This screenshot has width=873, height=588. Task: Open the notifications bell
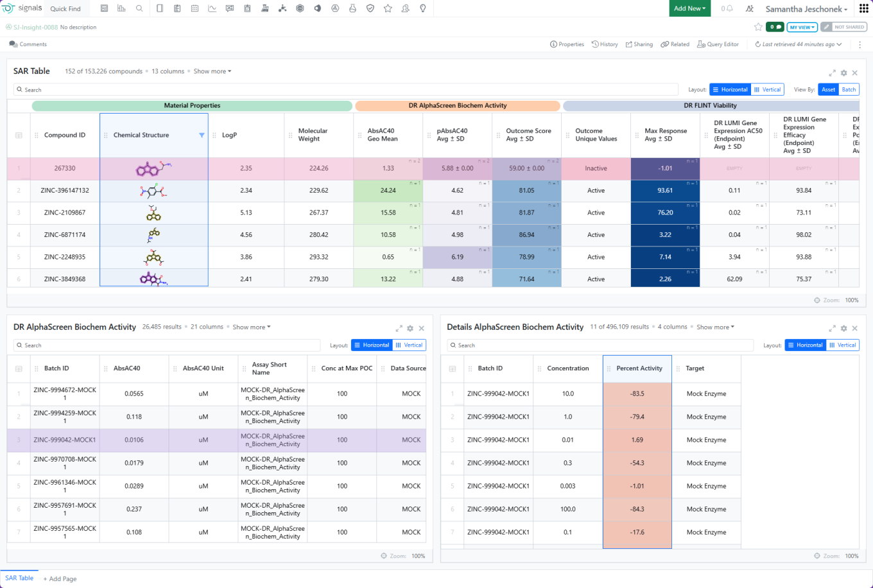[729, 8]
